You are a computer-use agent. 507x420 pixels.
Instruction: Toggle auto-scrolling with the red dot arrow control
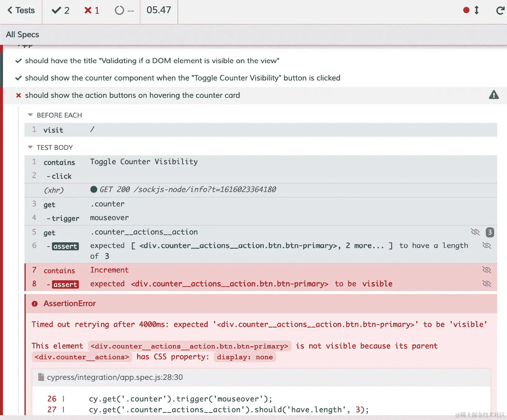coord(471,10)
